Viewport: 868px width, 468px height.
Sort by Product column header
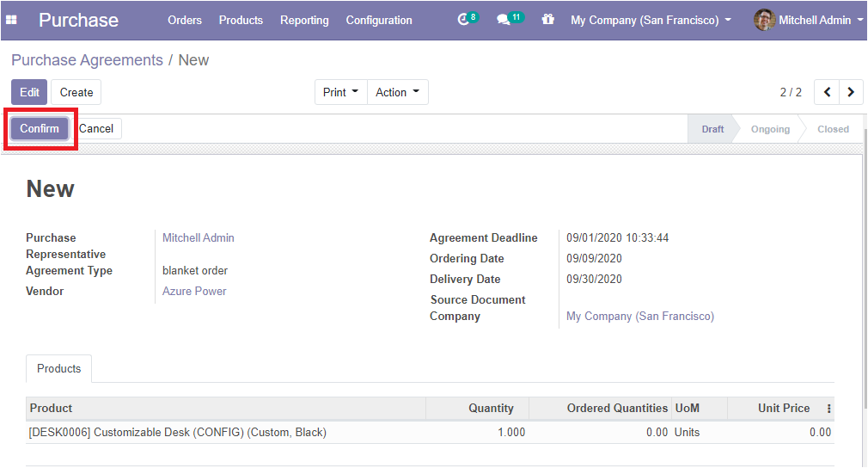[226, 408]
